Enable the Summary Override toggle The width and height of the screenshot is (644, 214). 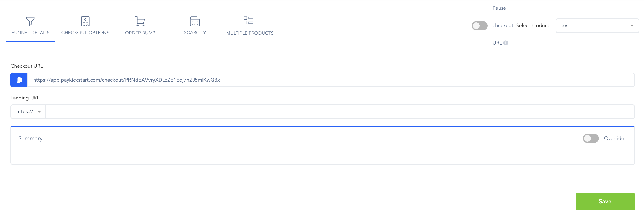coord(591,138)
